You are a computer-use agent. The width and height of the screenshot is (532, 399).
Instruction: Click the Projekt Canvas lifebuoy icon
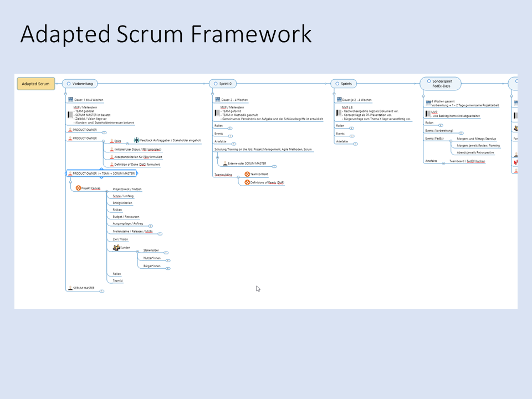(x=78, y=188)
